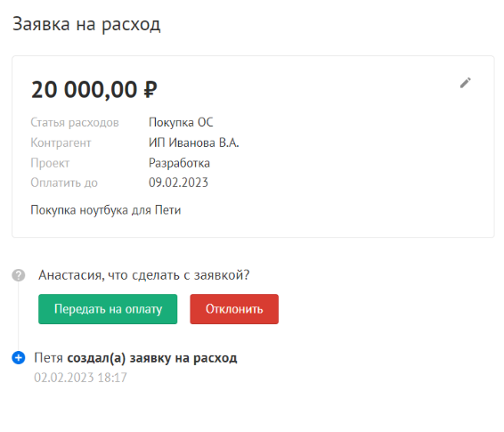Click the Заявка на расход page heading
The image size is (504, 432).
[86, 24]
